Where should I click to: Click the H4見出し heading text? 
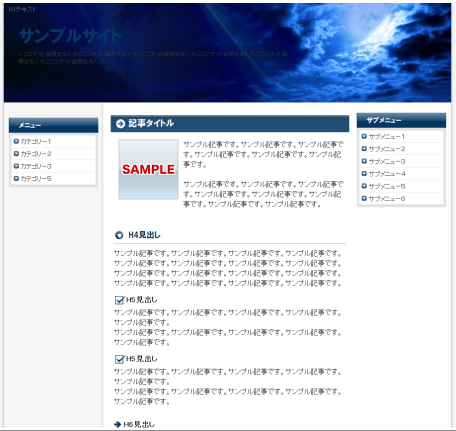tap(144, 235)
